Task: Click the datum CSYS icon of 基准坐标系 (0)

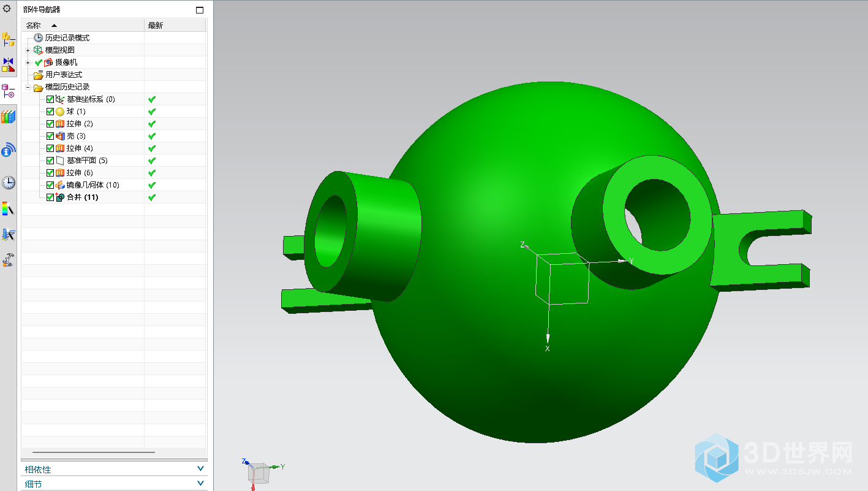Action: point(60,99)
